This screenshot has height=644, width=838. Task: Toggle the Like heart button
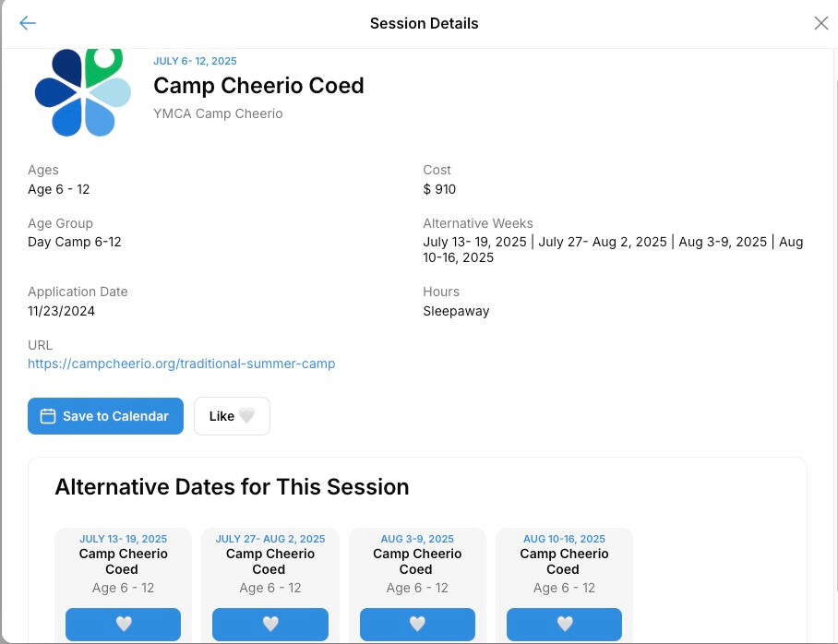pyautogui.click(x=232, y=416)
